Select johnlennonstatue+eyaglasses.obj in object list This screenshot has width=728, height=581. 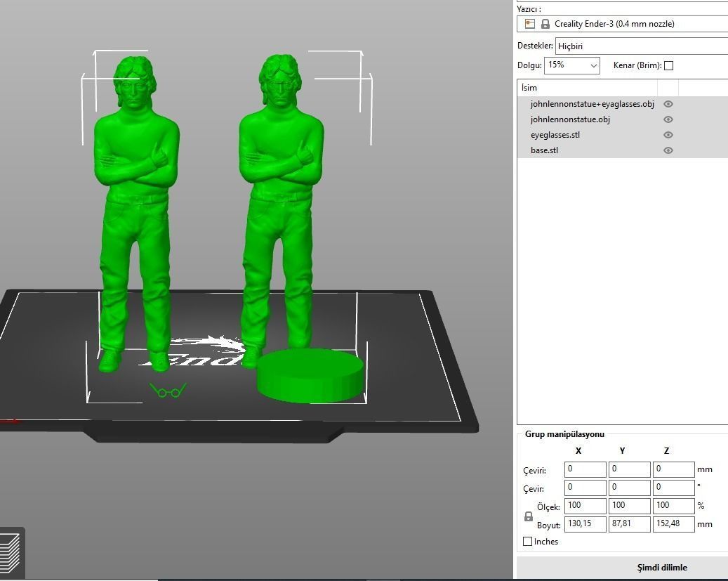(x=592, y=104)
